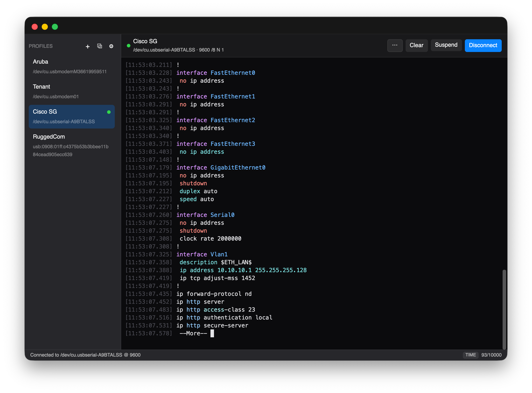Add a new profile with plus icon
532x393 pixels.
pos(88,46)
